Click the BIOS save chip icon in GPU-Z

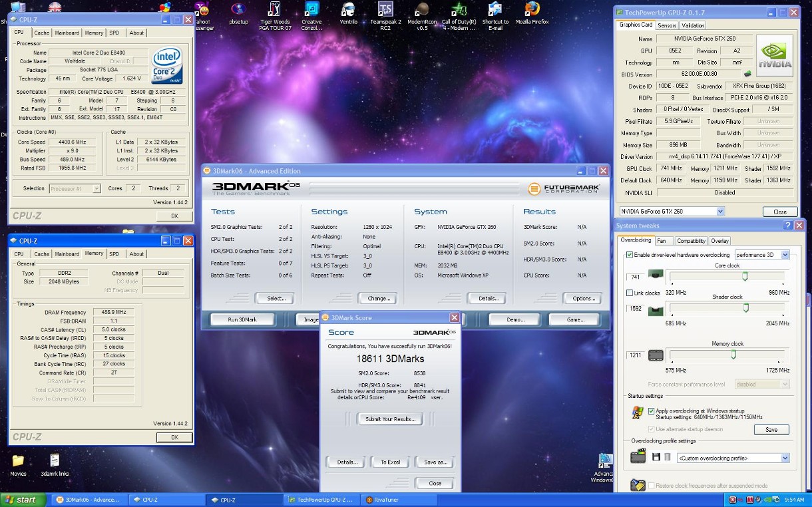(748, 74)
